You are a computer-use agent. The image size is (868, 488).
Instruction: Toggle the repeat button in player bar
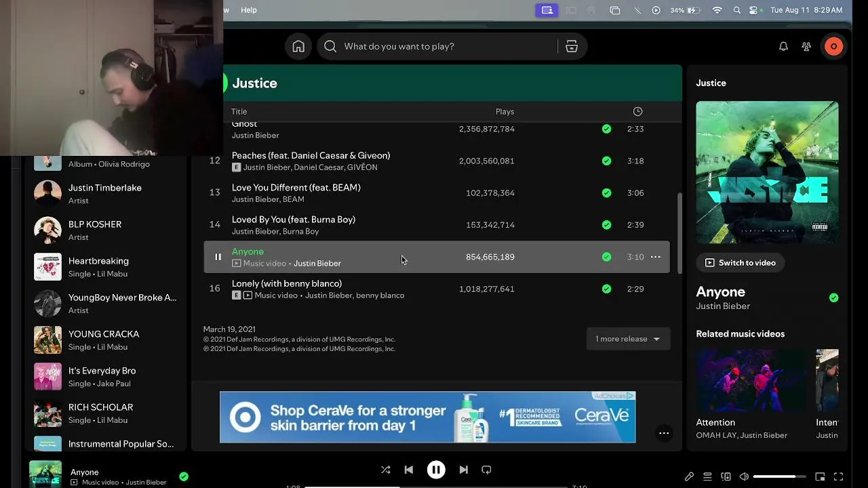tap(486, 470)
